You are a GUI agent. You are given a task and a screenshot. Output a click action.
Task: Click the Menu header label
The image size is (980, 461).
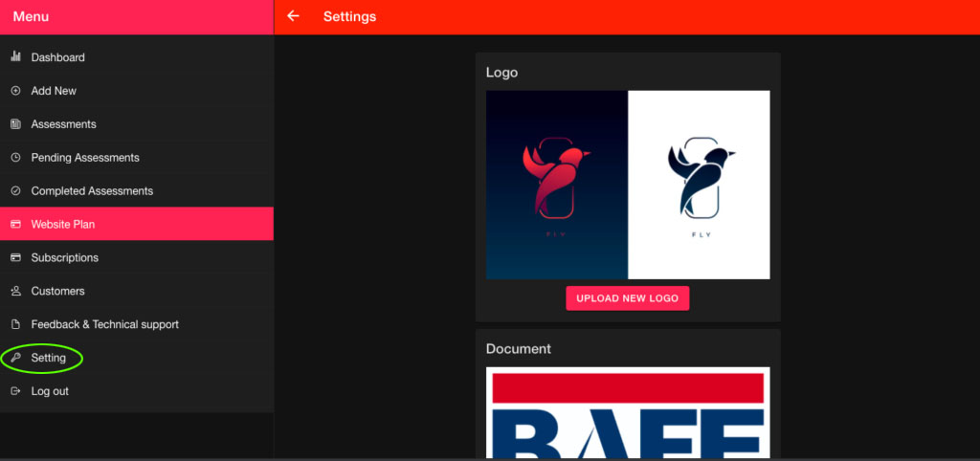31,17
